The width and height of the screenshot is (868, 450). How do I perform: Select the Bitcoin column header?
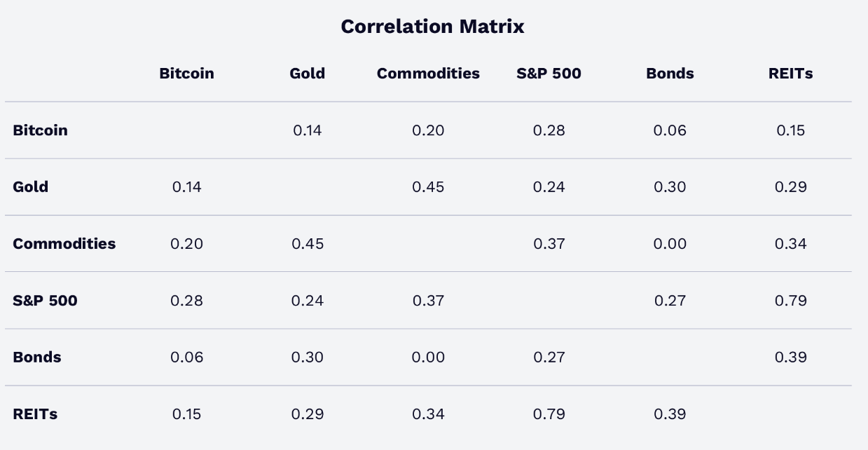click(186, 74)
